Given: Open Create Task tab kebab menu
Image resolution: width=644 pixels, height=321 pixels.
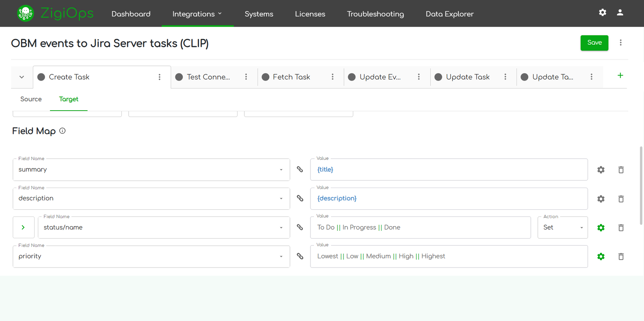Looking at the screenshot, I should click(160, 77).
